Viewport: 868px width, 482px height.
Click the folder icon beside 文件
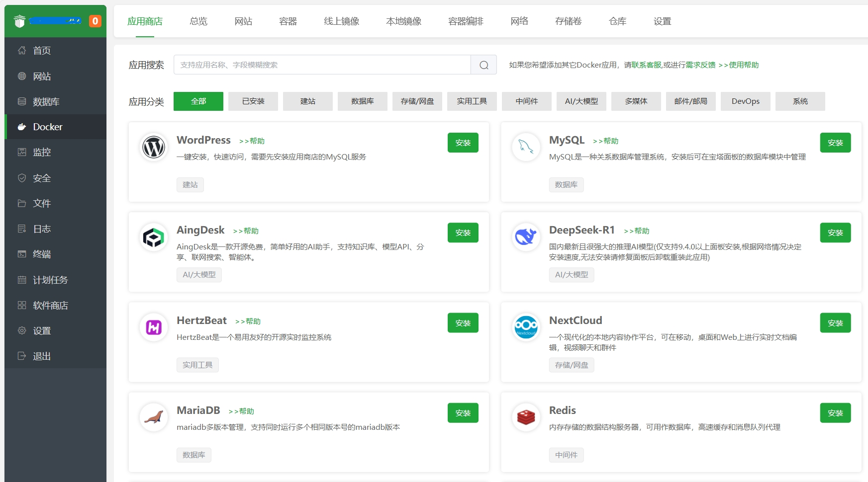[22, 203]
